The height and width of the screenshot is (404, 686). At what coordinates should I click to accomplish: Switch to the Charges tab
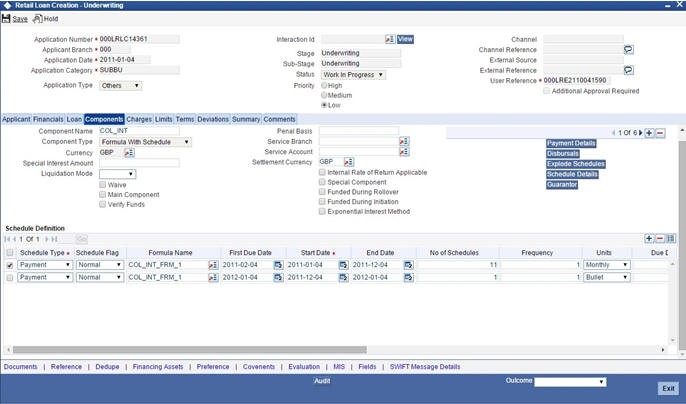(139, 119)
